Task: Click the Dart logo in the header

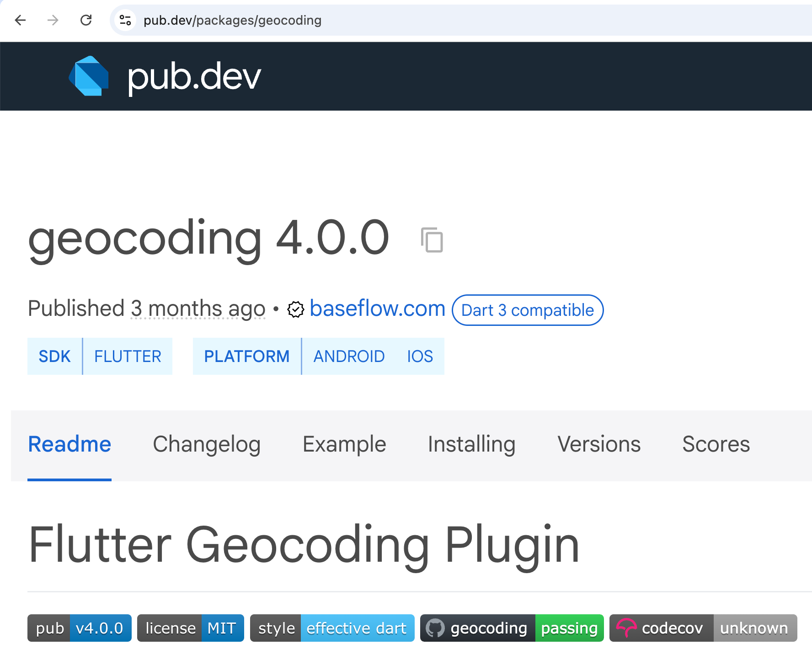Action: pyautogui.click(x=89, y=76)
